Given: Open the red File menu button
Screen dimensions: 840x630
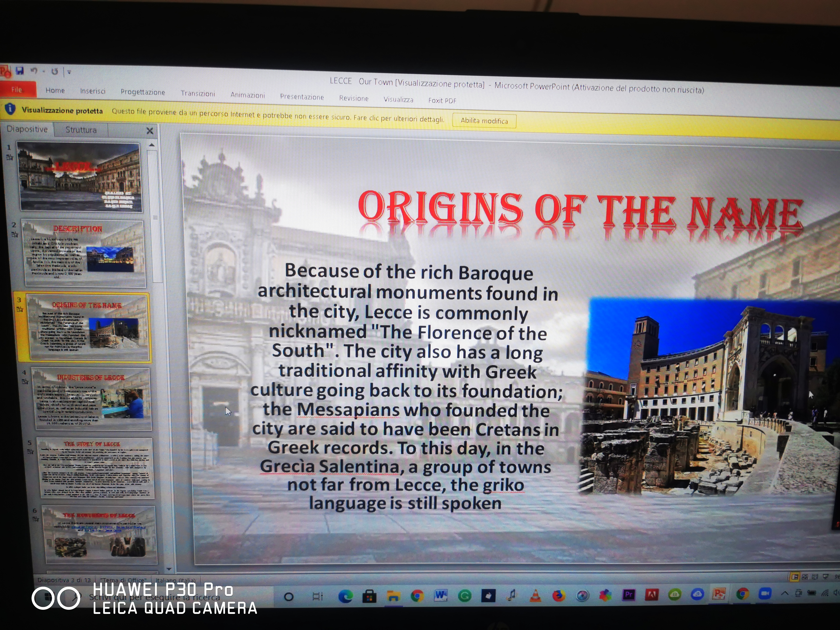Looking at the screenshot, I should pyautogui.click(x=17, y=90).
